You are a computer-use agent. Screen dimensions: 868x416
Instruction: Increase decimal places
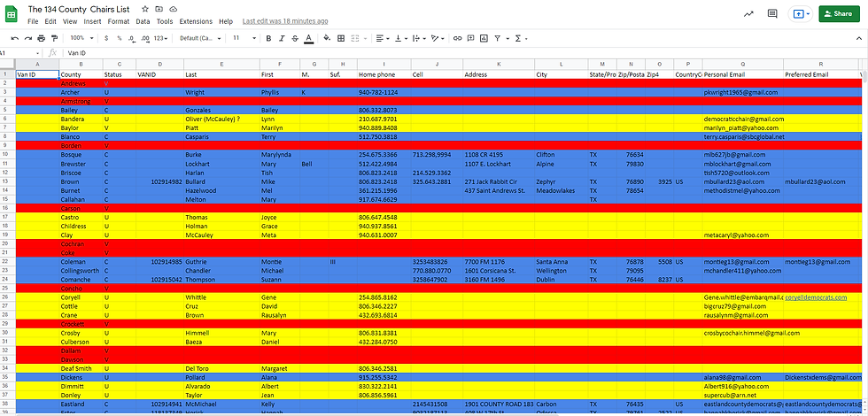[145, 38]
